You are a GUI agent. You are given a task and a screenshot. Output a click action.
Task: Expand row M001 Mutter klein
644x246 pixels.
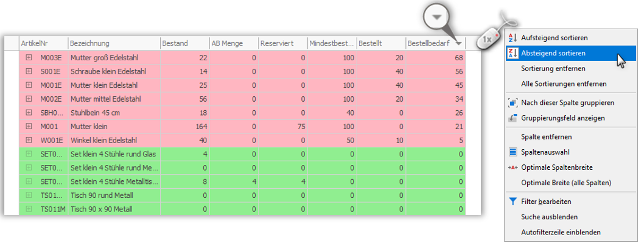(29, 127)
